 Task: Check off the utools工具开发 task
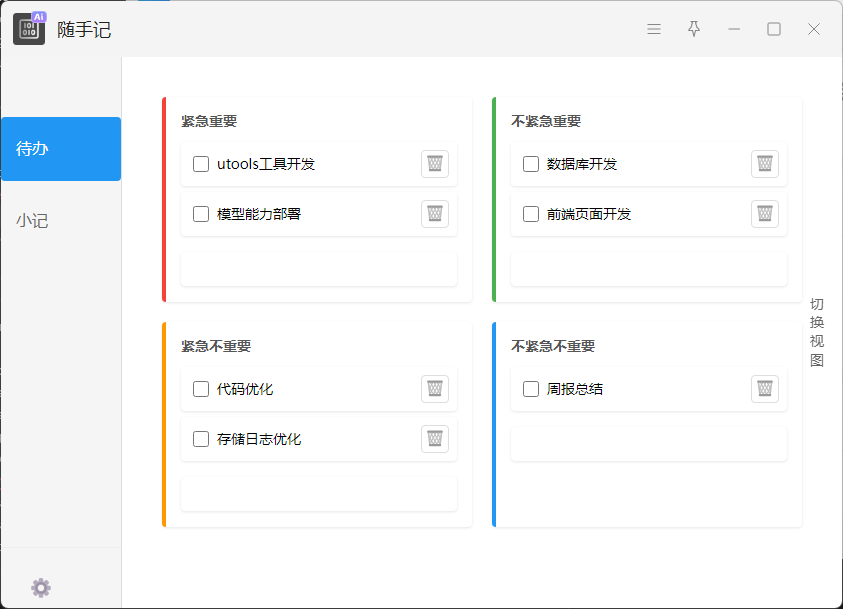pos(201,164)
